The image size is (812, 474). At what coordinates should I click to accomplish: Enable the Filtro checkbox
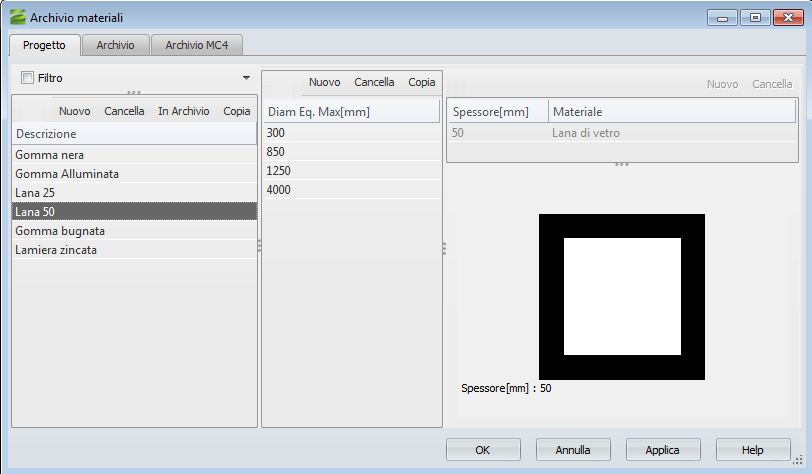pos(27,78)
